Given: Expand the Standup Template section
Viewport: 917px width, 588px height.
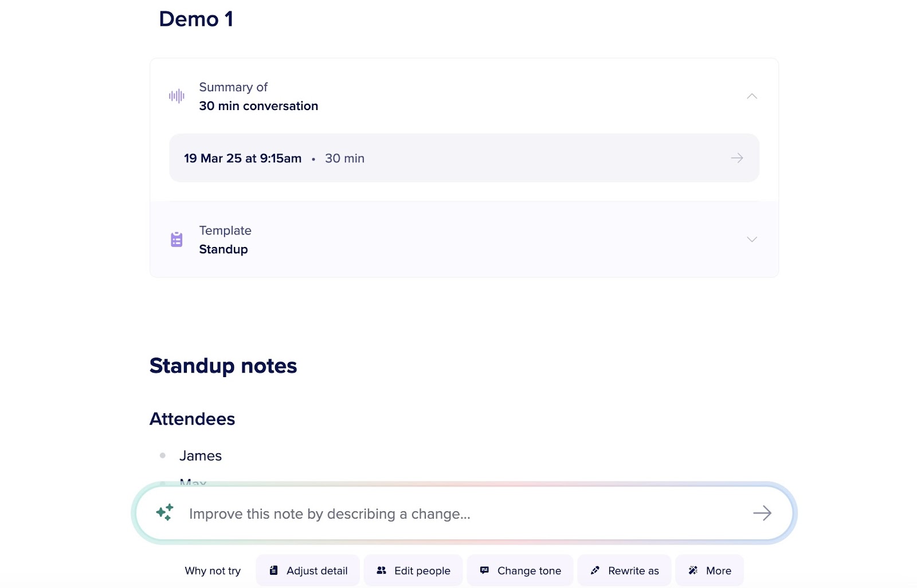Looking at the screenshot, I should (x=752, y=239).
